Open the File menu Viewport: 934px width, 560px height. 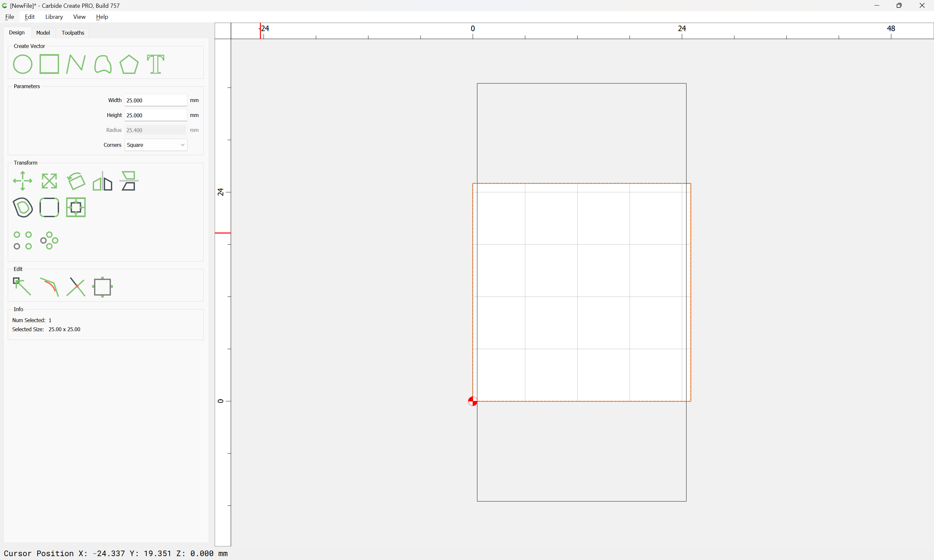[9, 17]
